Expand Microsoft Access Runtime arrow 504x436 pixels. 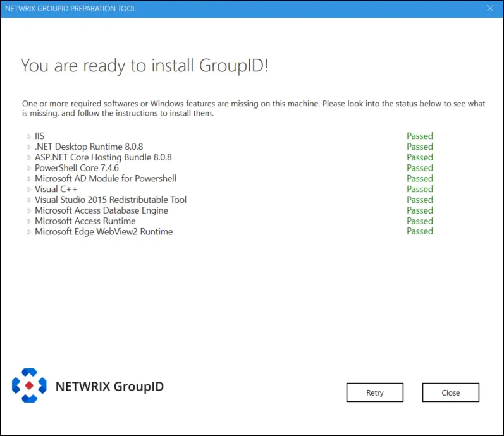click(x=29, y=221)
